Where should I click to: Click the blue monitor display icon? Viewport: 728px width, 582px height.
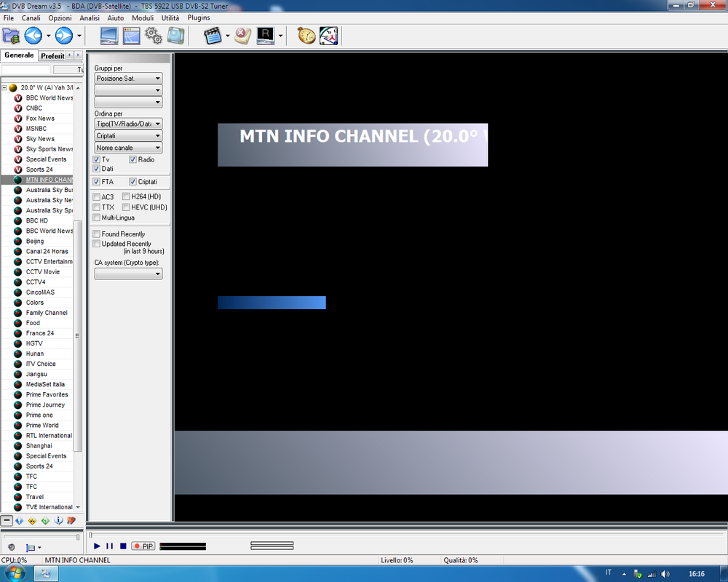109,36
